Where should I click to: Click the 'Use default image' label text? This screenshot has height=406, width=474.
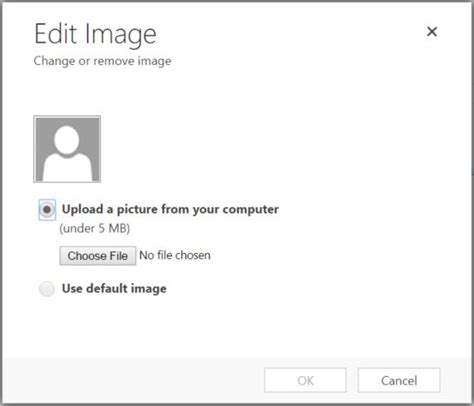[114, 289]
